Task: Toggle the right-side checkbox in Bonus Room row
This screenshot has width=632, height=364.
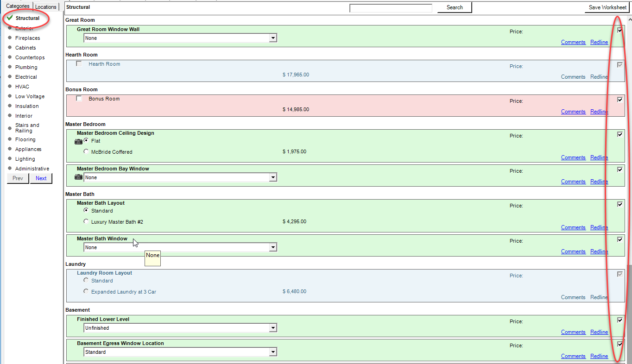Action: click(x=620, y=100)
